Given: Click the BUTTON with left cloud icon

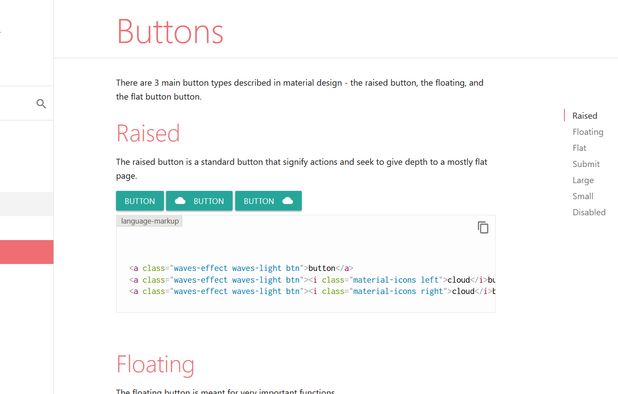Looking at the screenshot, I should pos(199,201).
